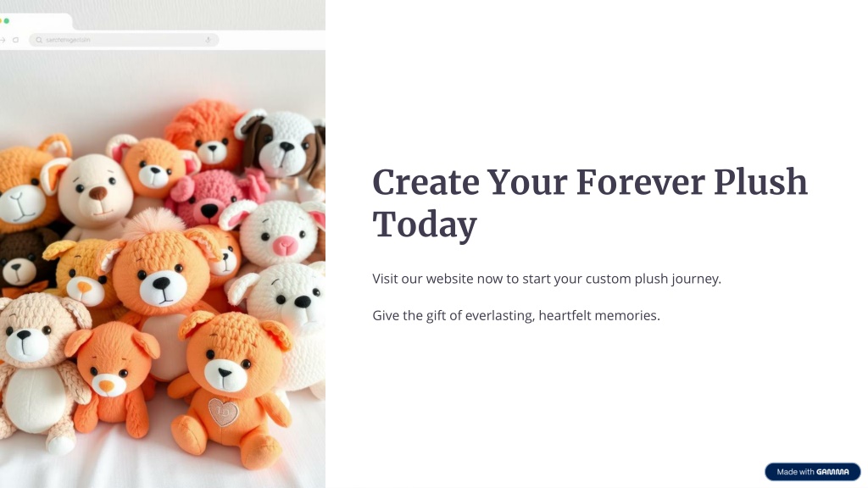Viewport: 868px width, 488px height.
Task: Click the 'Give the gift of everlasting' sentence
Action: pyautogui.click(x=516, y=315)
